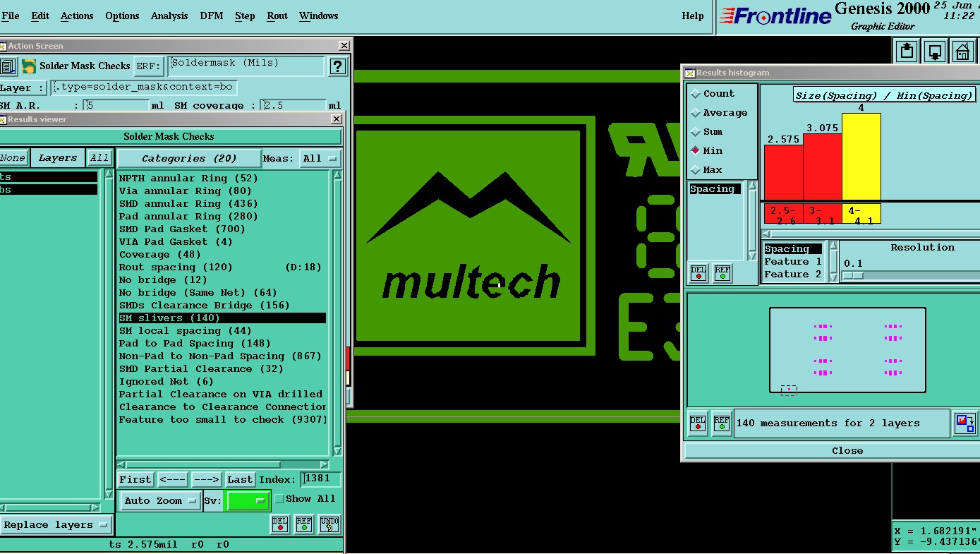Viewport: 980px width, 554px height.
Task: Select SM slivers (140) category
Action: 222,318
